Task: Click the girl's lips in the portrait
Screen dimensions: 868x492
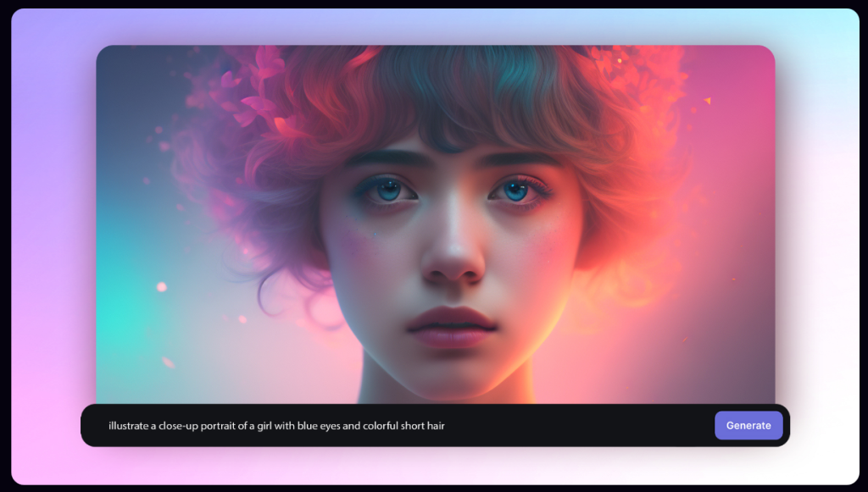Action: pyautogui.click(x=451, y=327)
